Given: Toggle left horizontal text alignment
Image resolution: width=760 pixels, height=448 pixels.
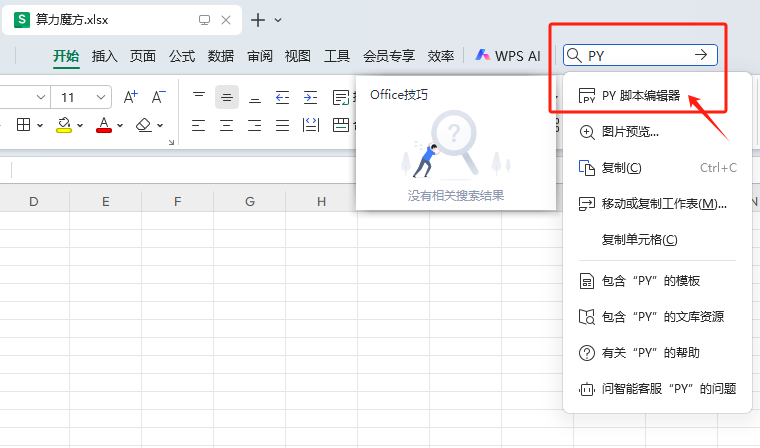Looking at the screenshot, I should (x=199, y=125).
